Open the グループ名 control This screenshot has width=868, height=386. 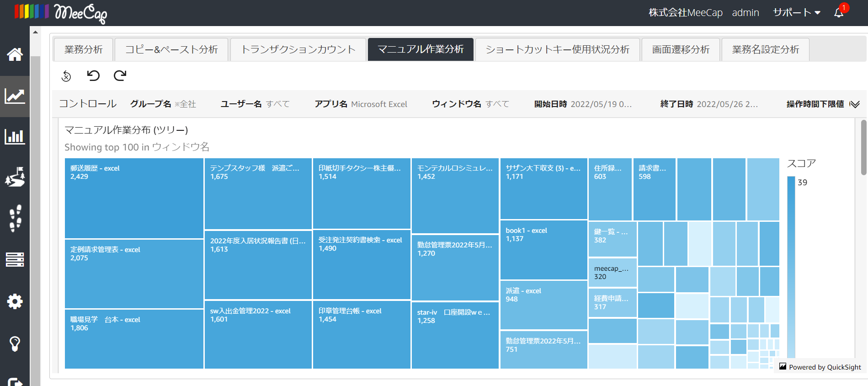[163, 104]
